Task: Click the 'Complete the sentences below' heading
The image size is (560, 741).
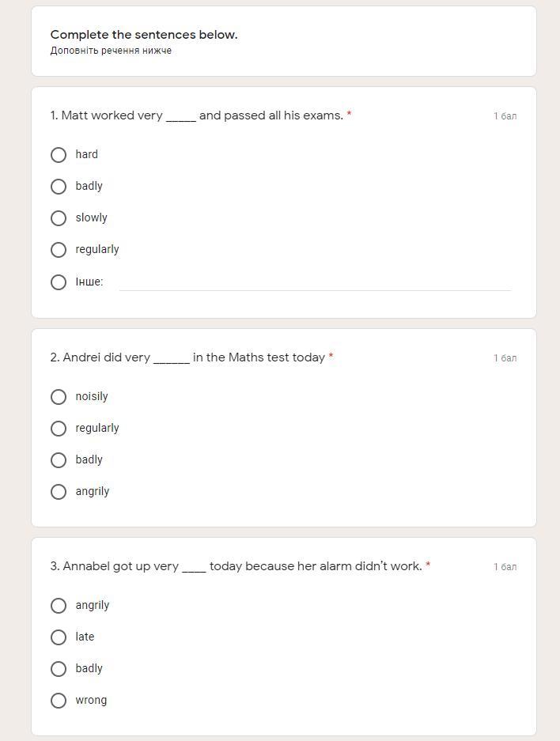Action: [144, 35]
